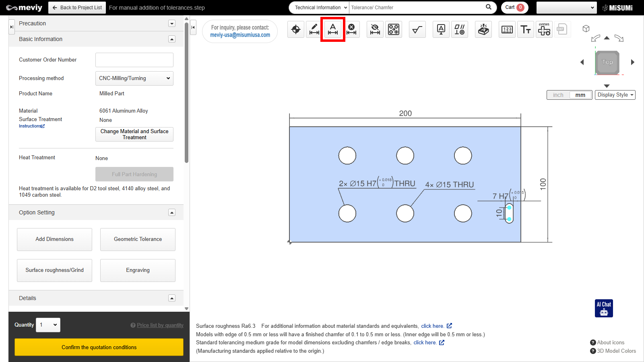Screen dimensions: 644x362
Task: Open the Technical Information search category menu
Action: [x=319, y=8]
